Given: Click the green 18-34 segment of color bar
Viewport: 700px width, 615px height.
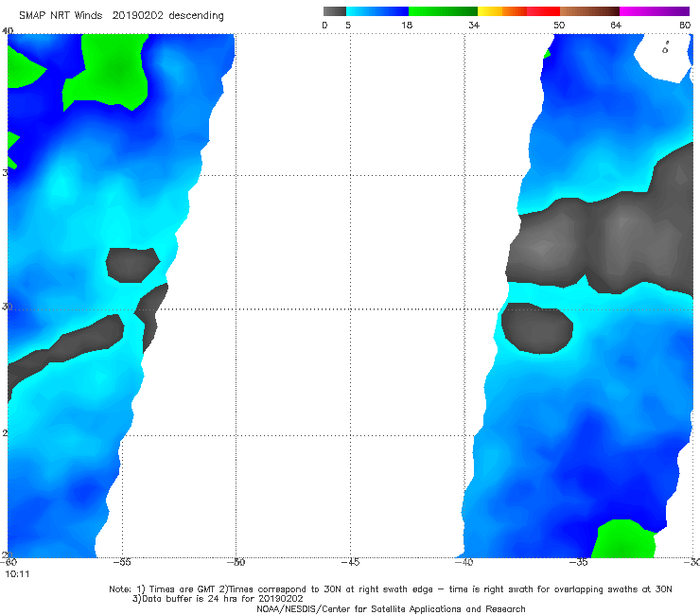Looking at the screenshot, I should 443,11.
